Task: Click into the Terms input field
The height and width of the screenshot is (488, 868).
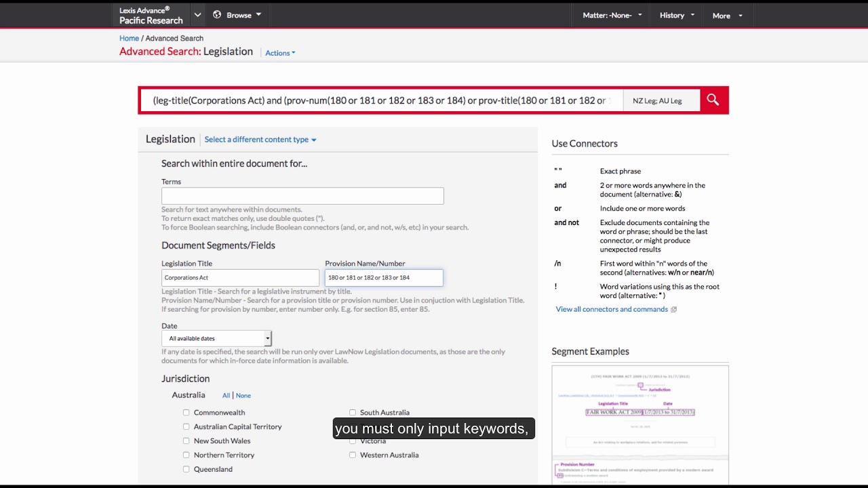Action: click(x=302, y=196)
